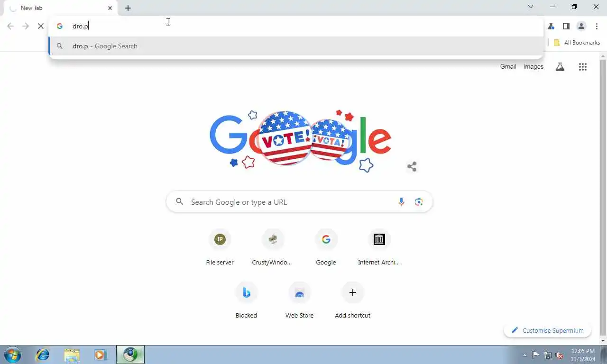
Task: Share the Google Doodle
Action: (412, 166)
